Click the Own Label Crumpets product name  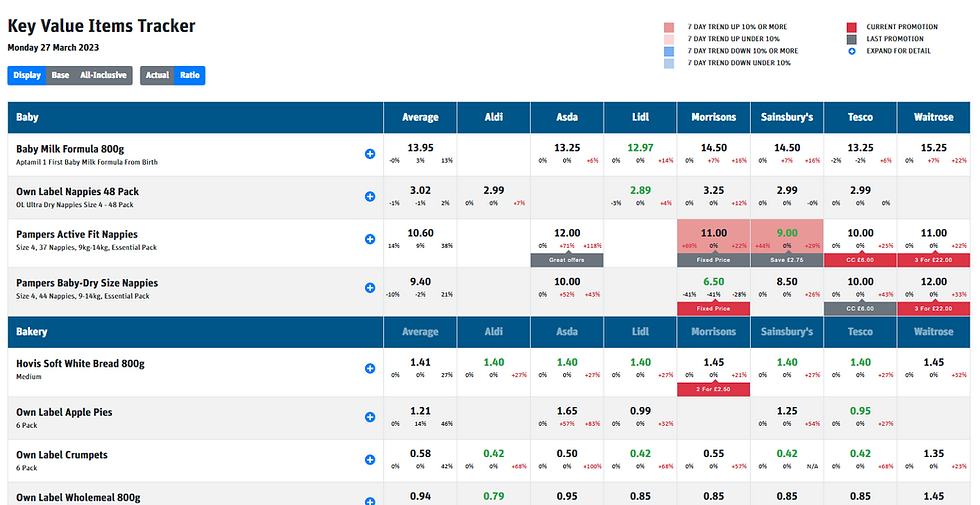62,455
